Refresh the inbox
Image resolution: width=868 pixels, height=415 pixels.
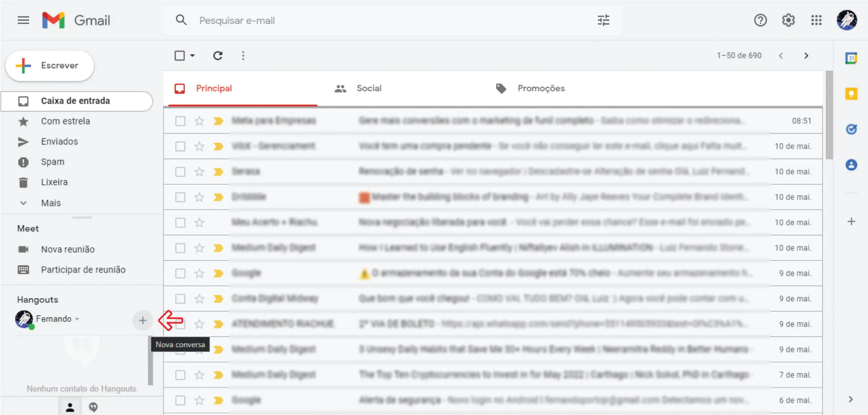click(218, 56)
